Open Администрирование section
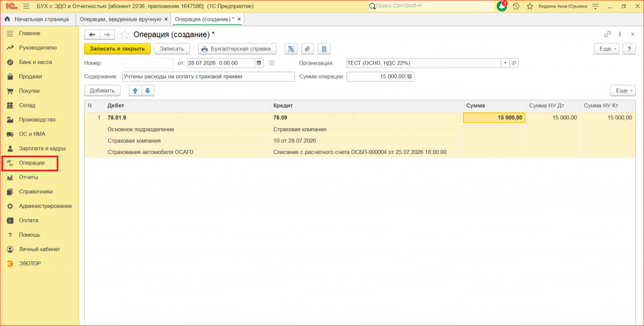Image resolution: width=644 pixels, height=326 pixels. coord(45,206)
